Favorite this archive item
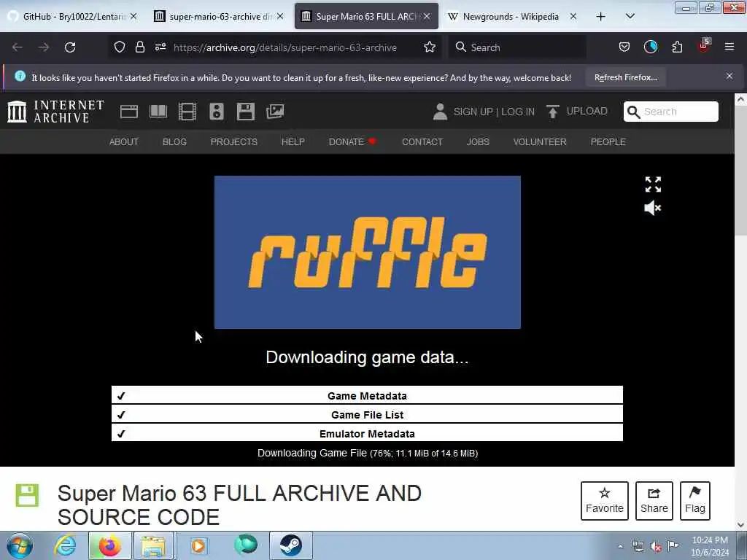Image resolution: width=747 pixels, height=560 pixels. click(605, 500)
